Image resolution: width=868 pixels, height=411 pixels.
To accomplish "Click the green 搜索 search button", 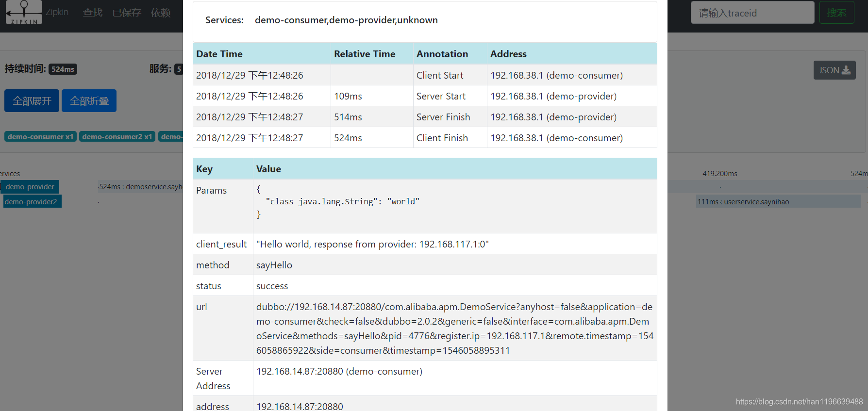I will [x=837, y=13].
